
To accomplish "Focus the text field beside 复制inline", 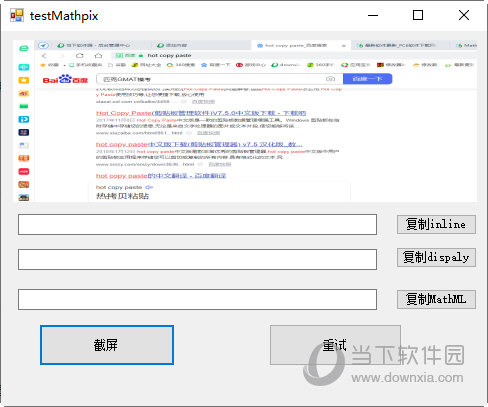I will pos(197,225).
